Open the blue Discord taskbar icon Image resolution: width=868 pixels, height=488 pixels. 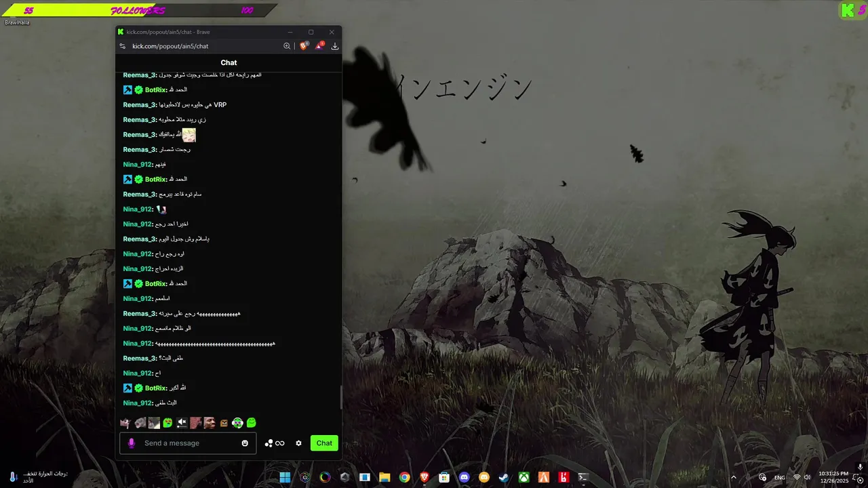(464, 477)
